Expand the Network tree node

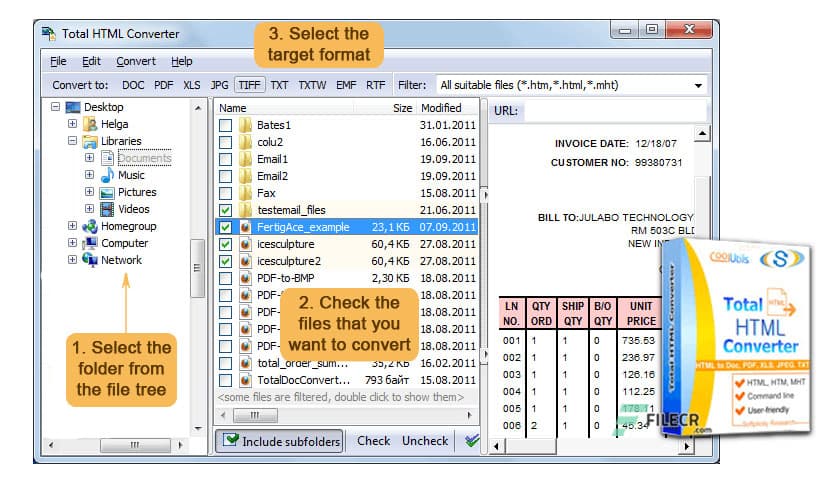(73, 260)
